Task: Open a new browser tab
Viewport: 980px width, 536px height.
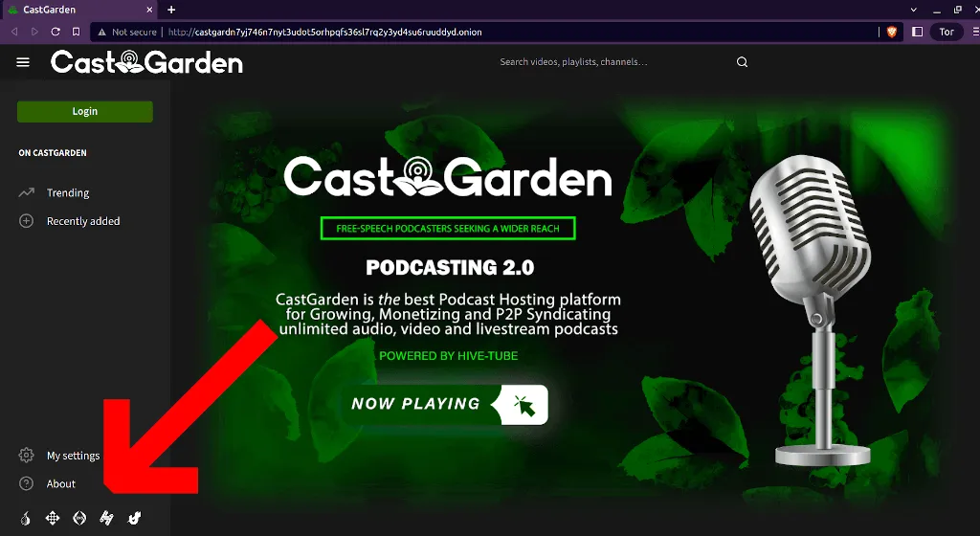Action: 171,10
